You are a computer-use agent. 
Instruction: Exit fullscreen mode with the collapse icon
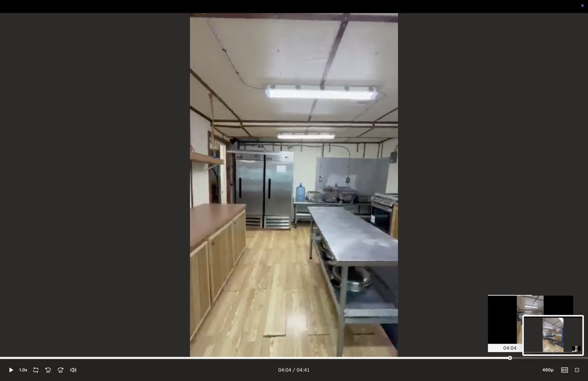coord(577,370)
